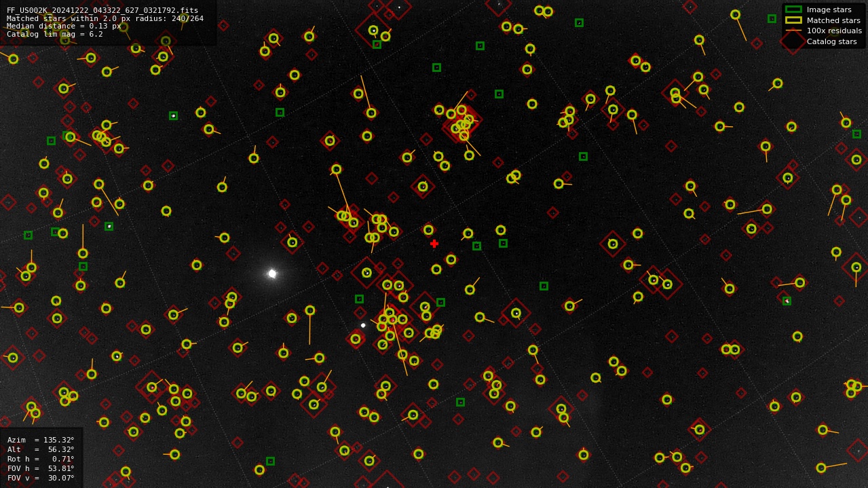Click the 'Matched stars' legend label
Screen dimensions: 868x488
click(x=833, y=20)
